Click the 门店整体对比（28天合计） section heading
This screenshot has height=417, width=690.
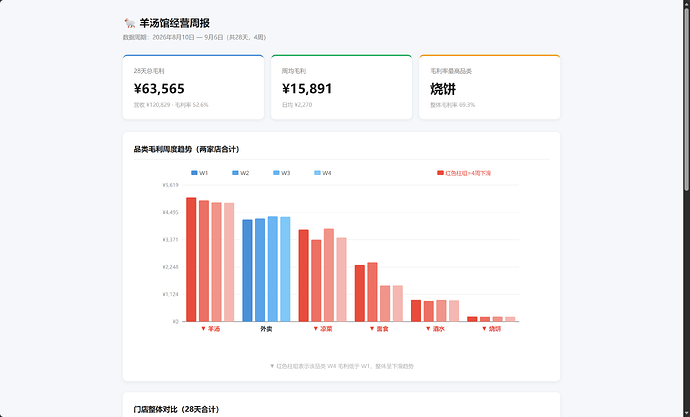pyautogui.click(x=176, y=409)
